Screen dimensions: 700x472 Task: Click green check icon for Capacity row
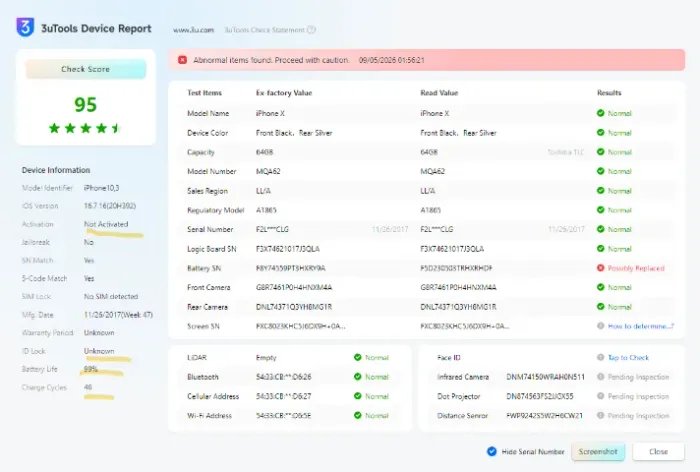tap(600, 152)
